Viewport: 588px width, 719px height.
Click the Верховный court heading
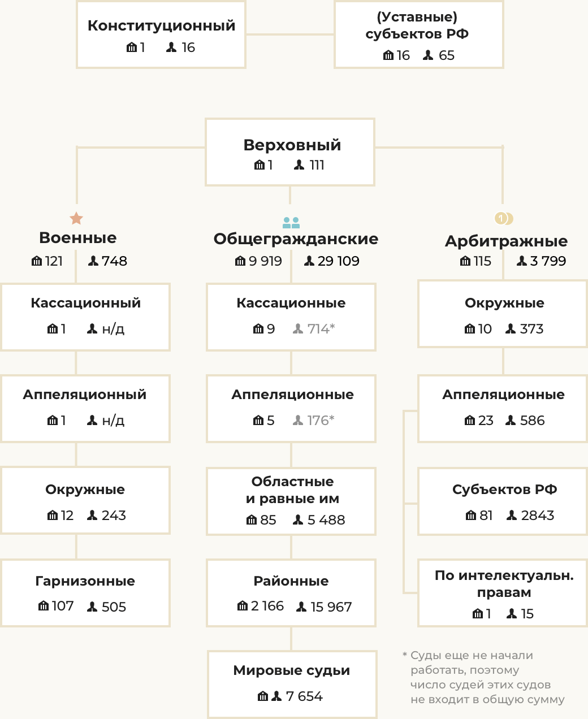tap(292, 145)
